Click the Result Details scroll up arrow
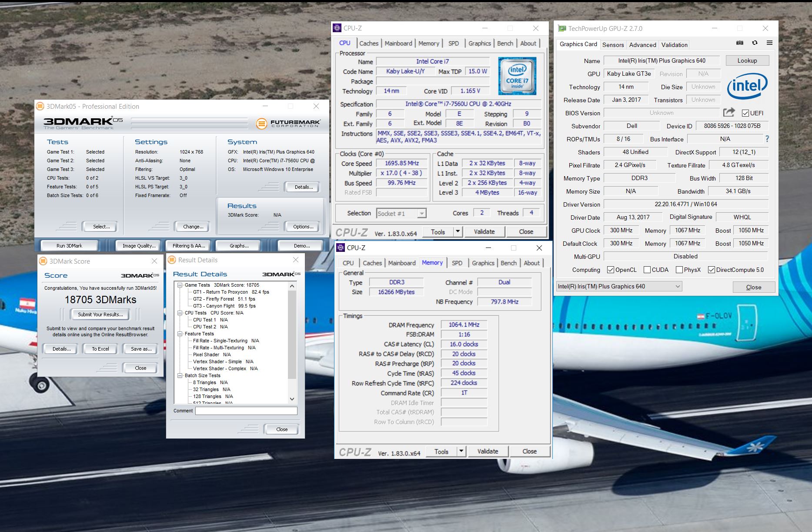812x532 pixels. (292, 286)
